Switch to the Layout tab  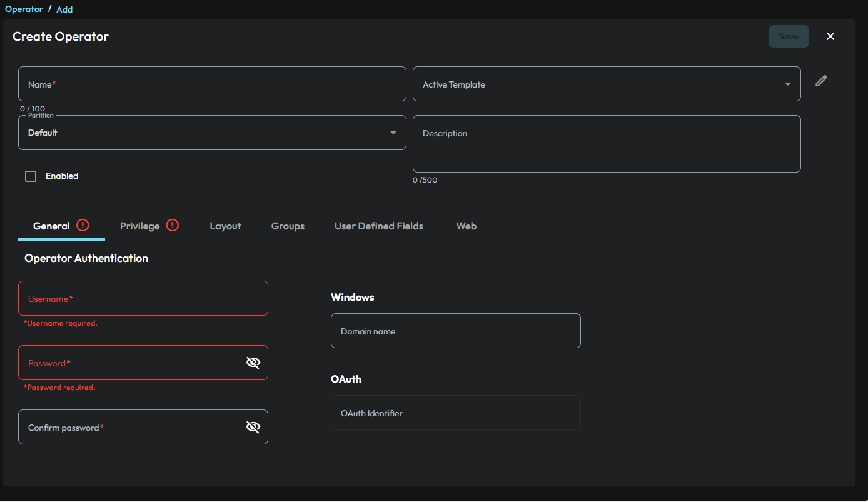225,226
